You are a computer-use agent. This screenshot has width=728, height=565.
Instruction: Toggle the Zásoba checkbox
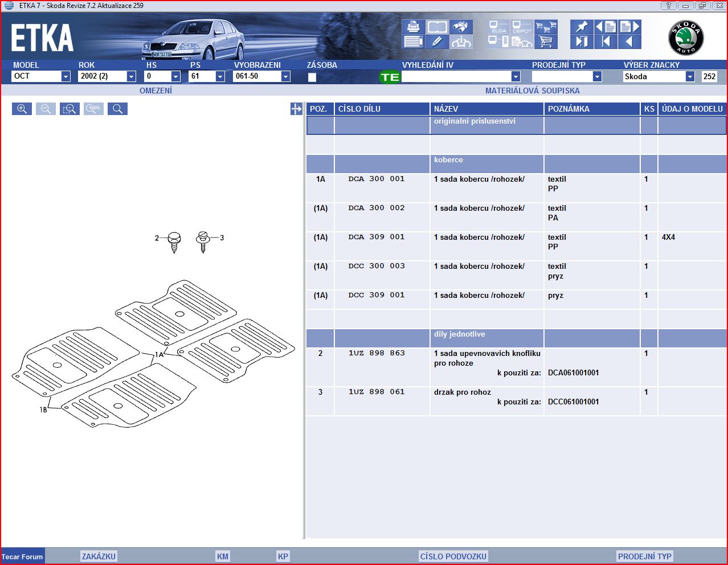(312, 77)
